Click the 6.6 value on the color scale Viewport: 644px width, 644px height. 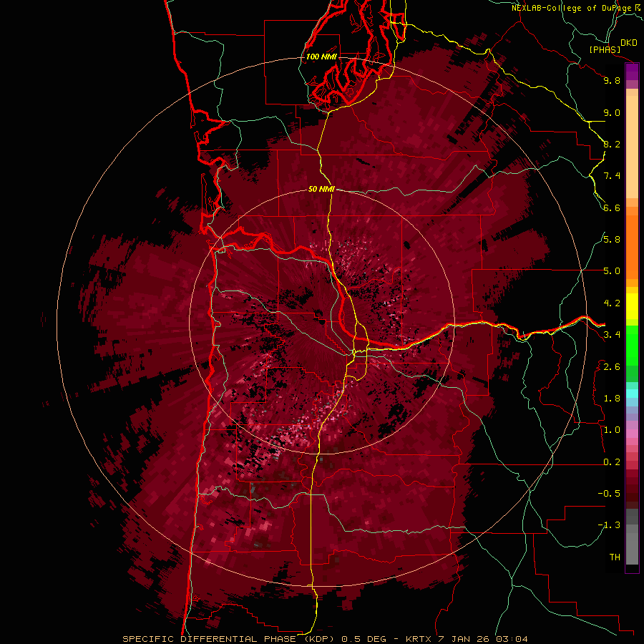612,208
